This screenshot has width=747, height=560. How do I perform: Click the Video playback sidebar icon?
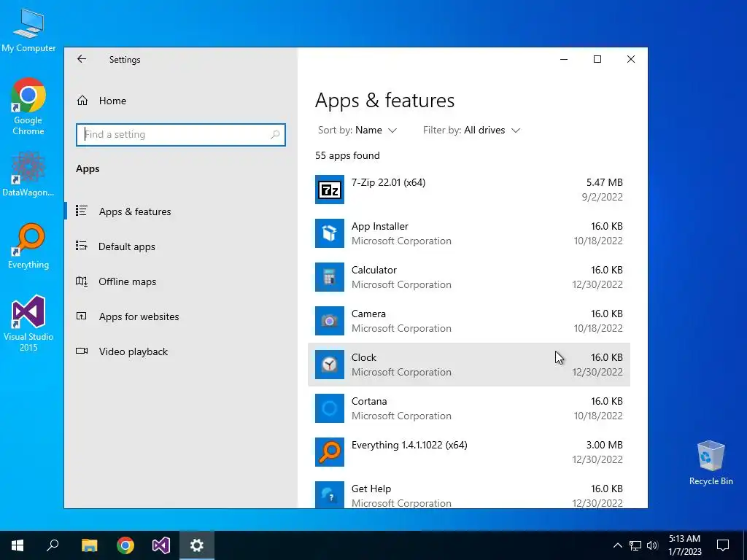click(x=82, y=351)
